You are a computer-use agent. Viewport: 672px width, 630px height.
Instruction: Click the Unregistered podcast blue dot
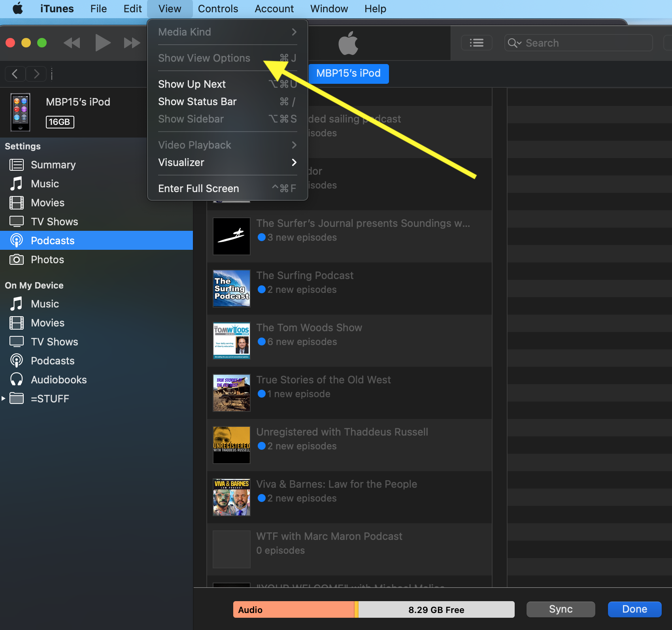pos(261,446)
